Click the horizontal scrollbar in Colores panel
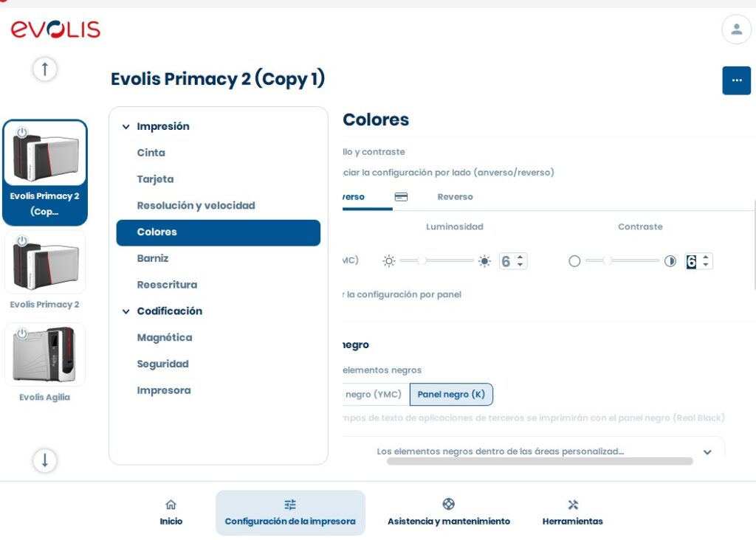Screen dimensions: 756x540 coord(540,462)
